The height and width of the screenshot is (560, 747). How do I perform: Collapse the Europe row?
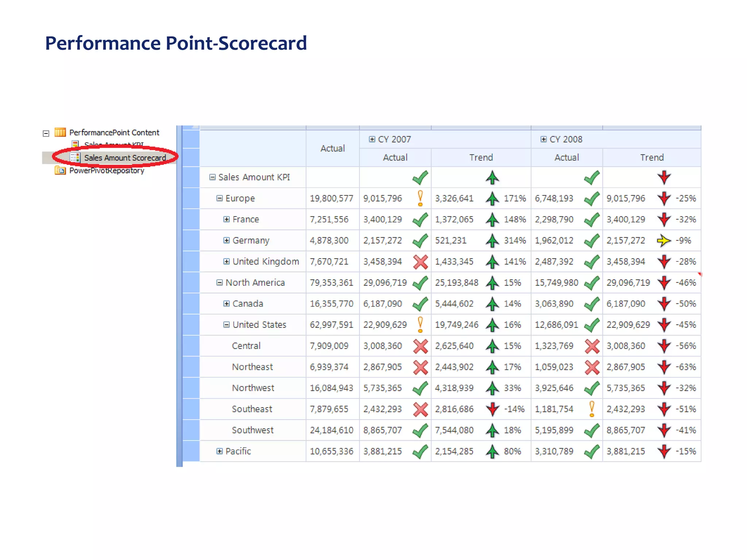[220, 198]
